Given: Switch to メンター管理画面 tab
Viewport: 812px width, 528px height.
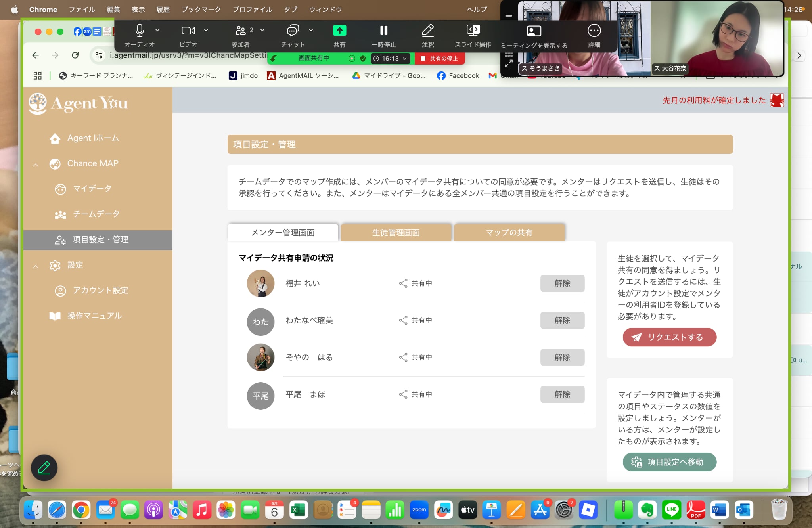Looking at the screenshot, I should 283,233.
